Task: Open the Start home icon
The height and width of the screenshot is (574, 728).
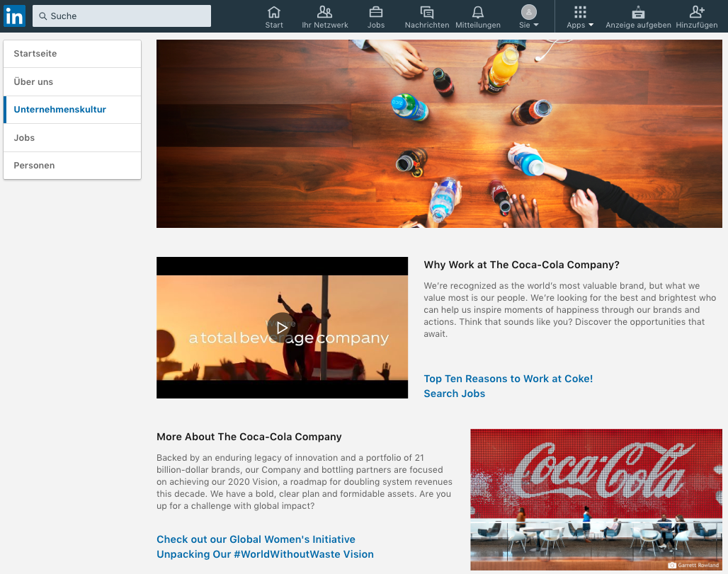Action: 274,12
